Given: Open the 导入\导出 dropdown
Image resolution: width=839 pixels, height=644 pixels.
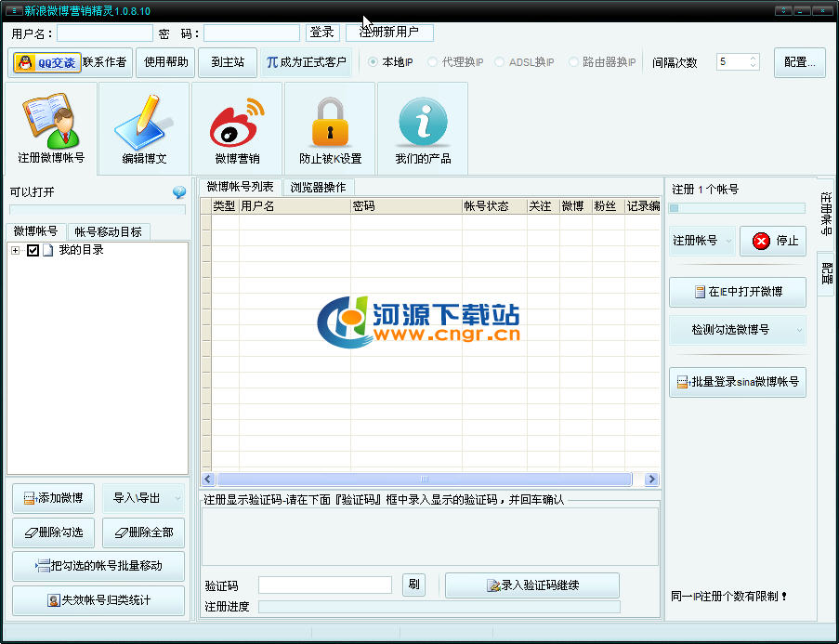Looking at the screenshot, I should pyautogui.click(x=143, y=498).
